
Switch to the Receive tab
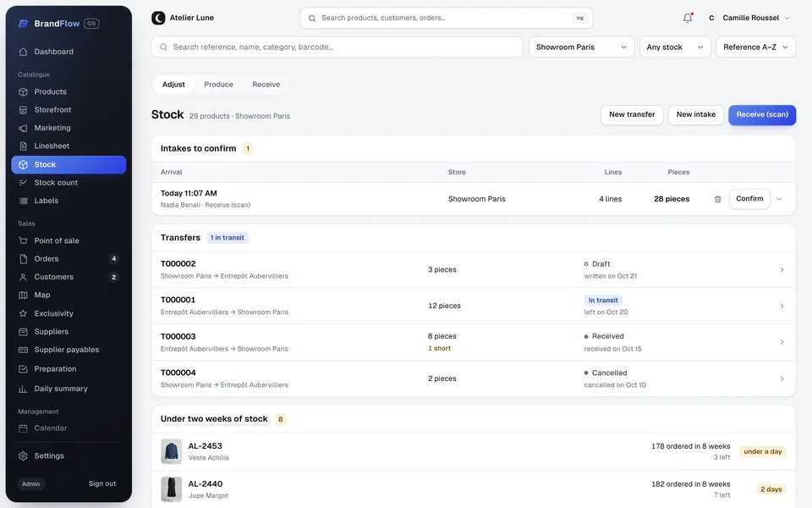point(266,85)
